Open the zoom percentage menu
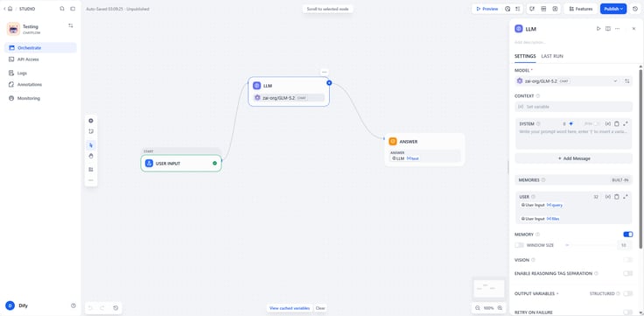 (489, 308)
